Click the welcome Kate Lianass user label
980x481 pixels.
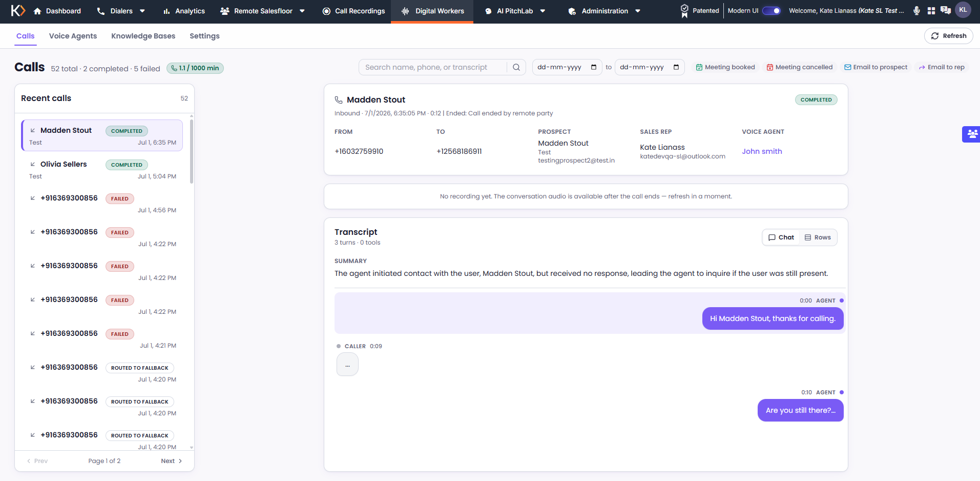(846, 11)
